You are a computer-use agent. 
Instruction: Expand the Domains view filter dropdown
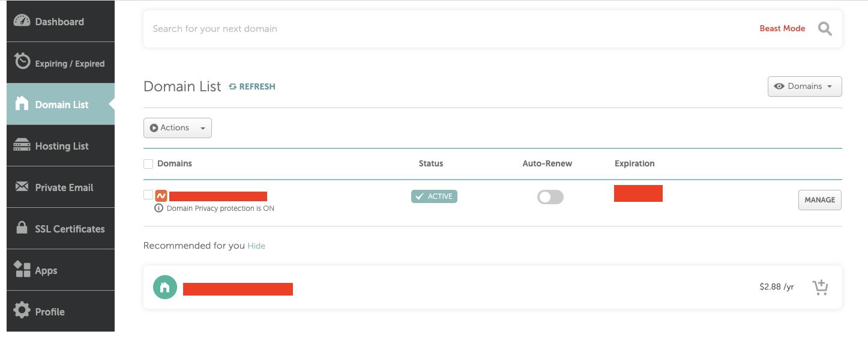coord(804,87)
